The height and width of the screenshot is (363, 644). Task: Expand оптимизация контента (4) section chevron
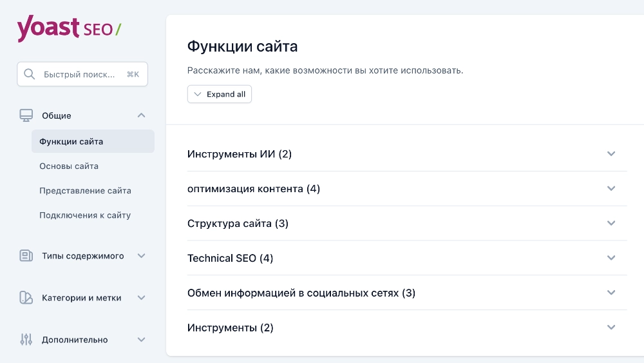point(611,188)
